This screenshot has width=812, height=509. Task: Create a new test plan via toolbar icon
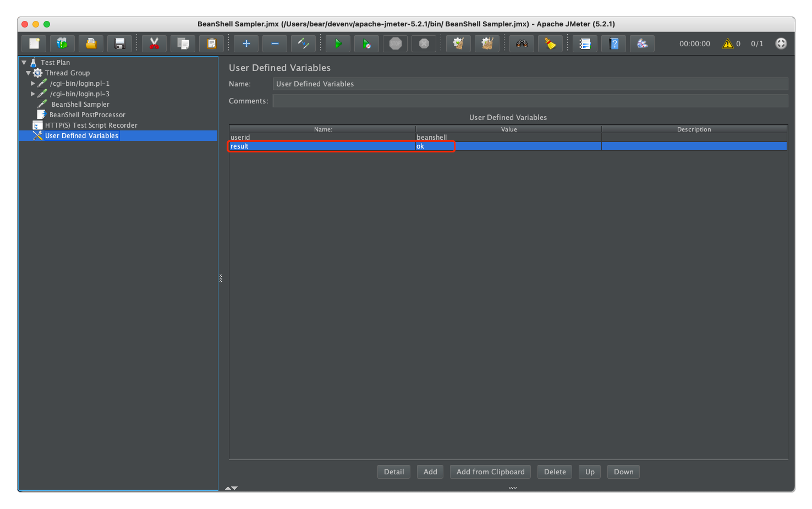[34, 43]
